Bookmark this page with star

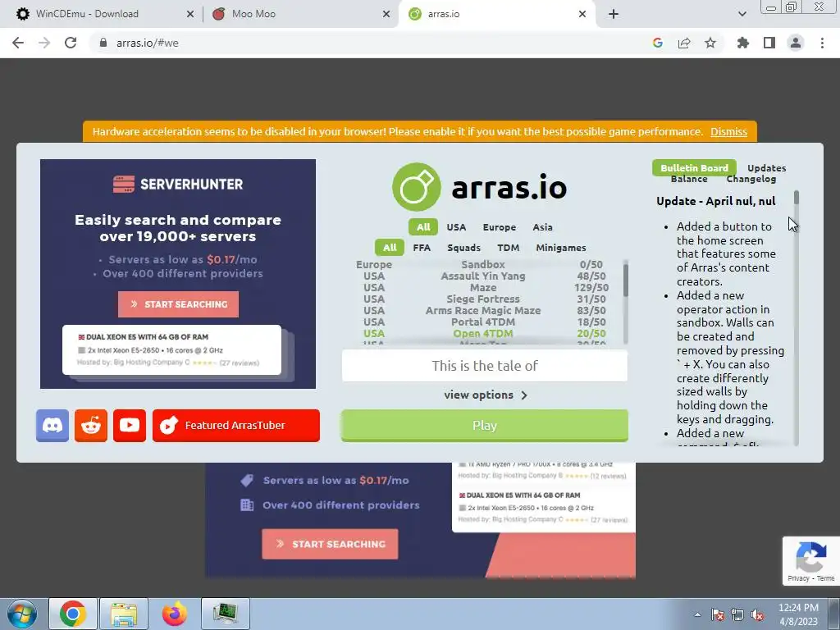[710, 43]
